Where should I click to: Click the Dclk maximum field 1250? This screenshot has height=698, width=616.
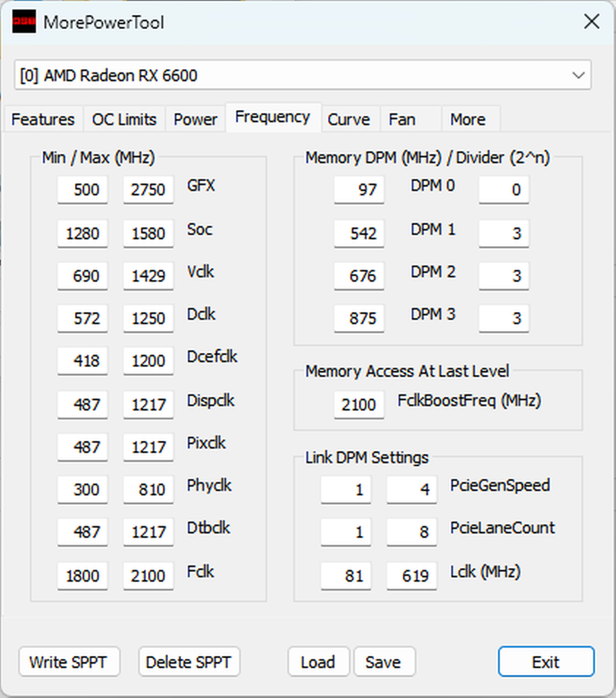pos(148,318)
